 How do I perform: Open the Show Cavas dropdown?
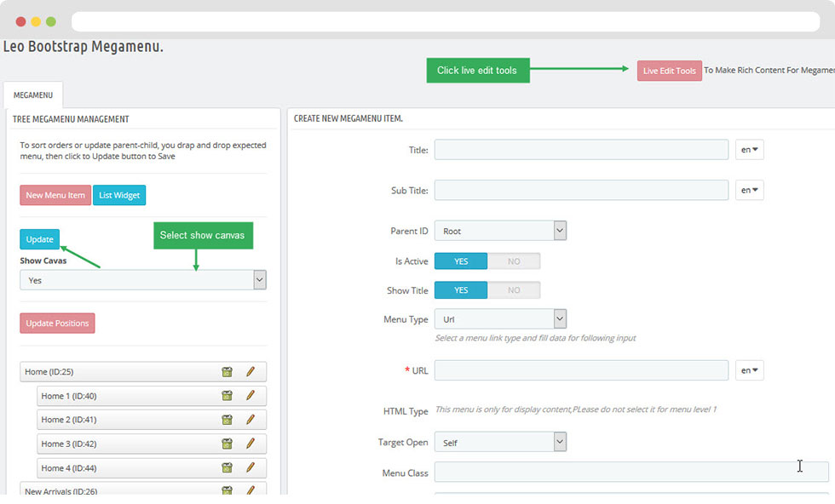coord(143,280)
